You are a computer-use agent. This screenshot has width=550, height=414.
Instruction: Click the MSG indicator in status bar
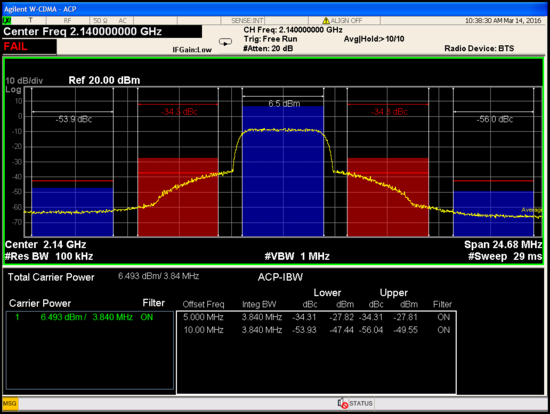[x=10, y=403]
